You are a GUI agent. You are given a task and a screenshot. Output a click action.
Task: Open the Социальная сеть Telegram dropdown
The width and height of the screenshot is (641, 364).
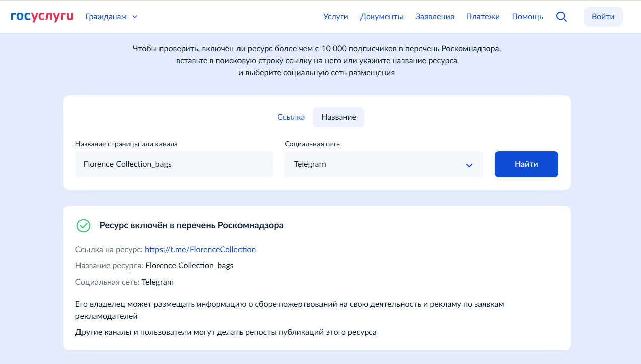[383, 164]
